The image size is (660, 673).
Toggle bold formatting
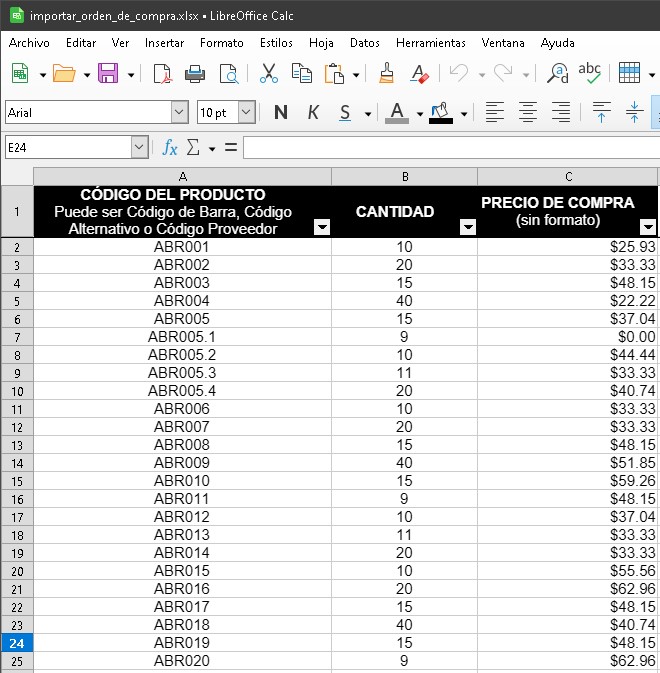click(x=280, y=112)
